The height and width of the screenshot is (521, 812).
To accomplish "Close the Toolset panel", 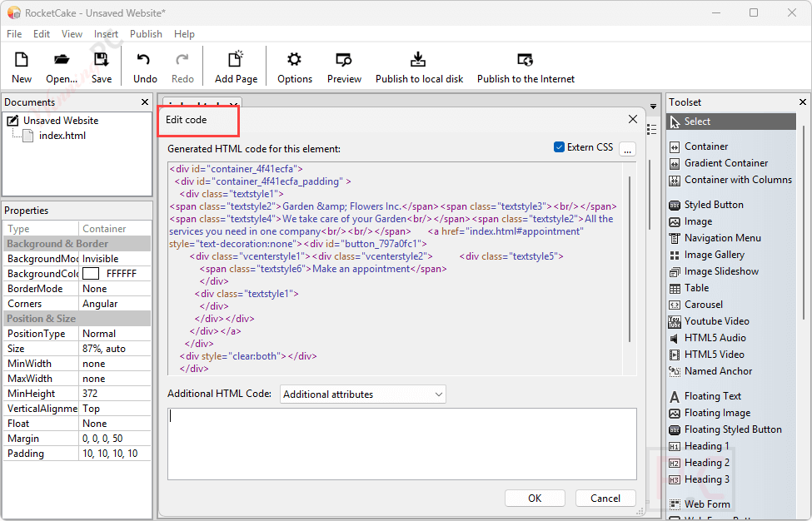I will coord(803,102).
